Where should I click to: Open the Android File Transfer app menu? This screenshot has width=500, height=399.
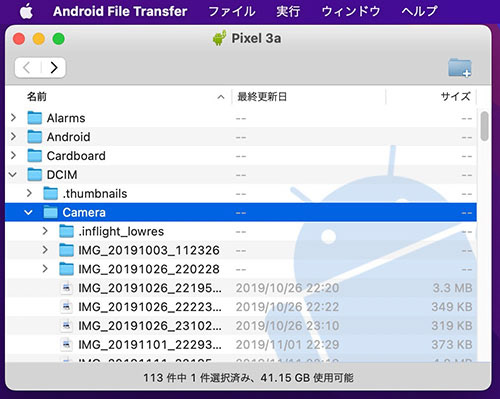coord(120,11)
